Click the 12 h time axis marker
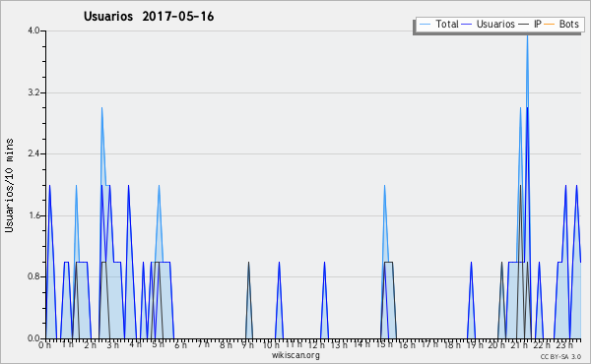 tap(316, 344)
